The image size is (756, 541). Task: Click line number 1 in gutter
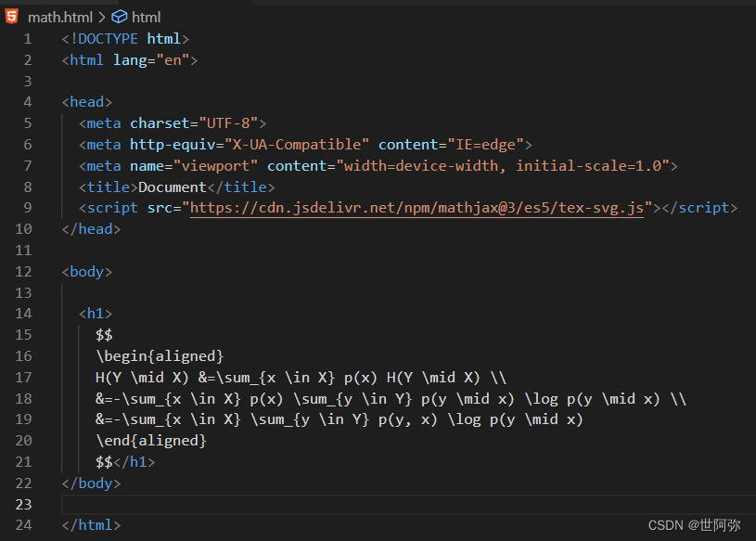click(28, 39)
